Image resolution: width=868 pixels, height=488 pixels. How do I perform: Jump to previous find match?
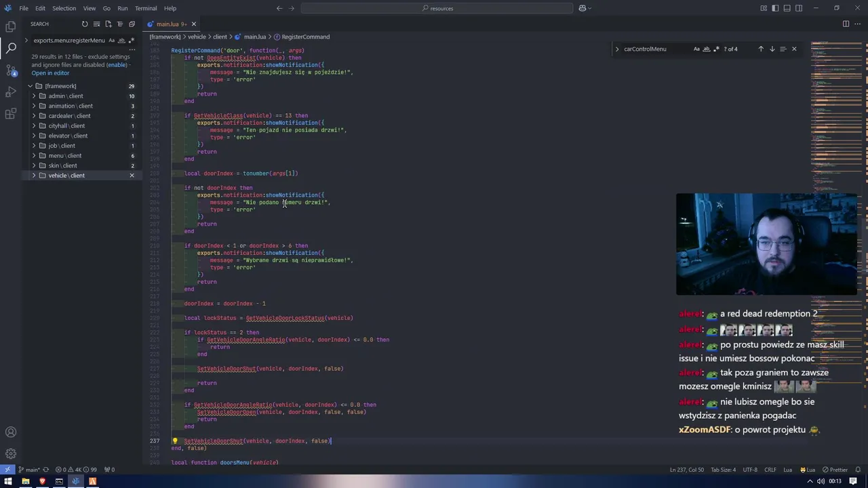click(761, 49)
